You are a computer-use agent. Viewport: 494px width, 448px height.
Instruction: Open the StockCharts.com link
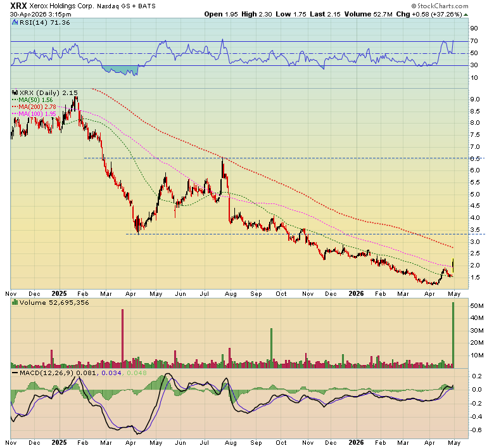coord(443,6)
